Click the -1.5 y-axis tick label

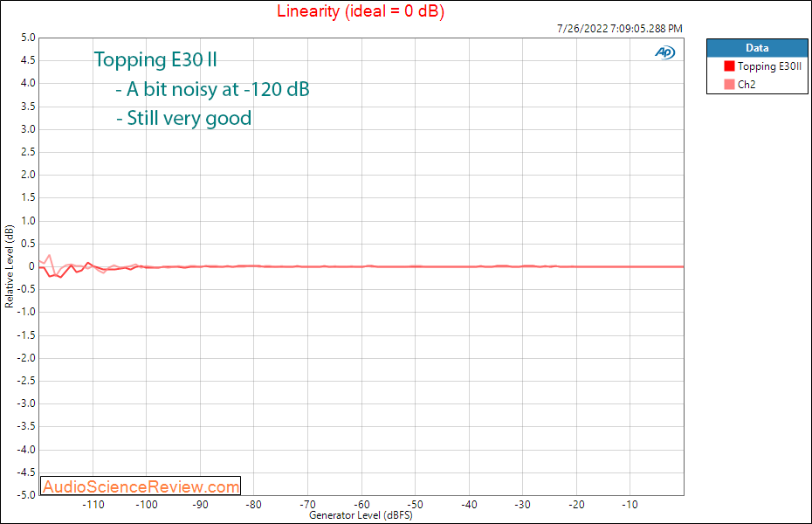[x=26, y=335]
